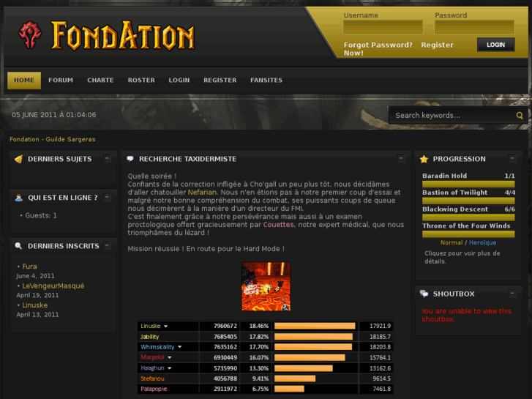The height and width of the screenshot is (399, 532).
Task: Open the Charte menu item
Action: coord(100,80)
